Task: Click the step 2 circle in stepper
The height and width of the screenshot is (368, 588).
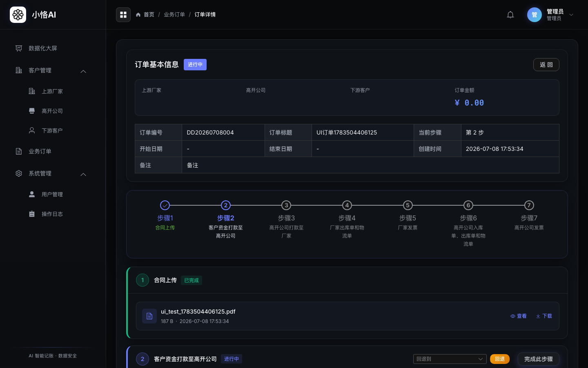Action: 226,205
